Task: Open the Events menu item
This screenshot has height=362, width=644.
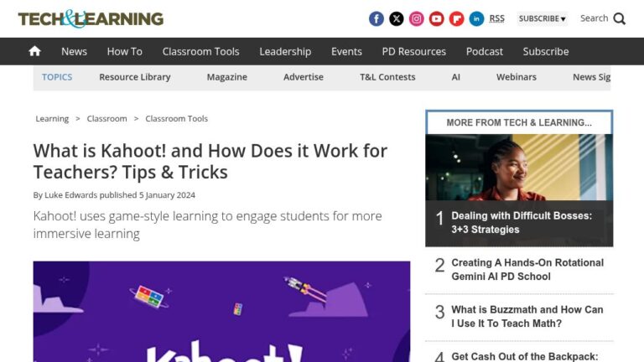Action: coord(346,51)
